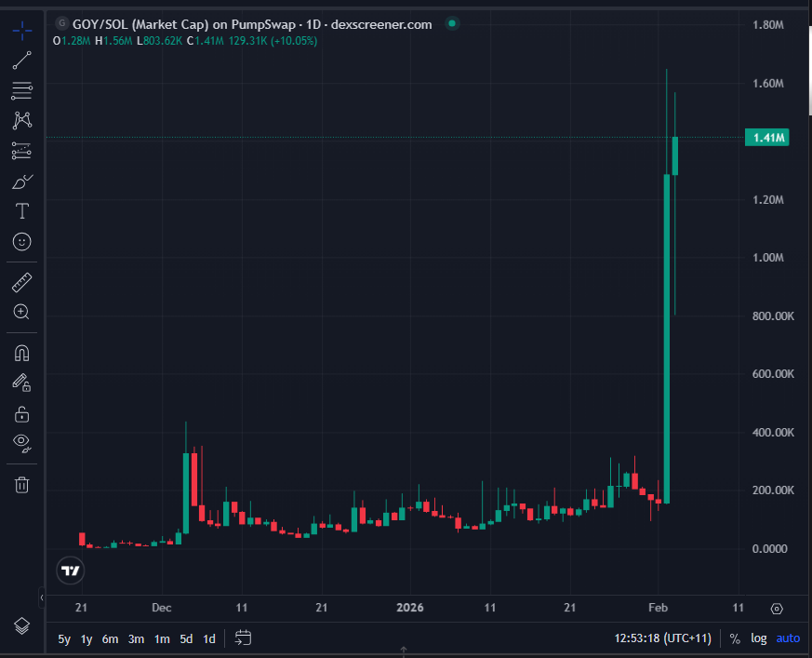
Task: Select the Crosshair cursor tool
Action: pyautogui.click(x=21, y=30)
